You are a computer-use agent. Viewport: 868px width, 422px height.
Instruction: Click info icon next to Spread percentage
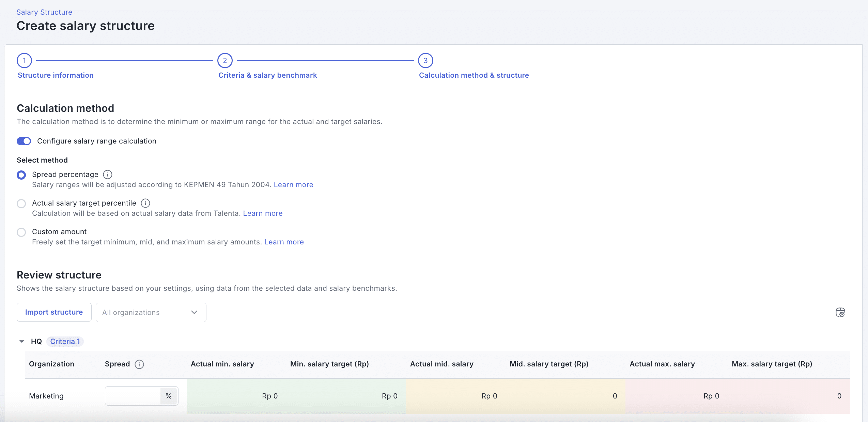108,175
